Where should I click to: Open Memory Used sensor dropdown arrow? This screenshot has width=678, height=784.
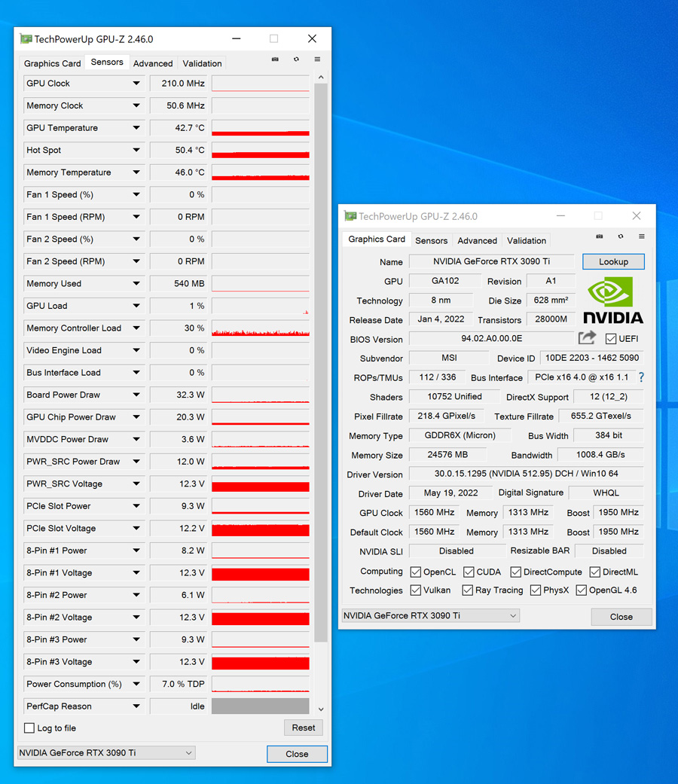point(136,283)
